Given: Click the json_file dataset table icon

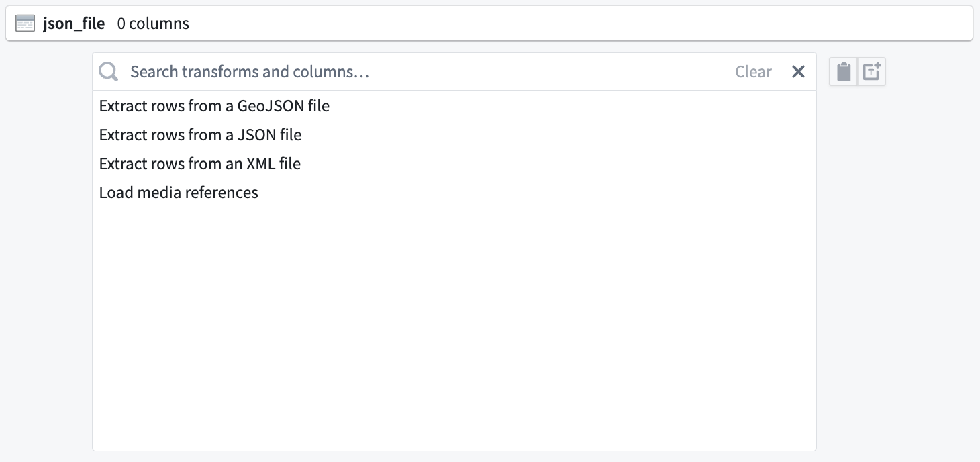Looking at the screenshot, I should [x=25, y=24].
